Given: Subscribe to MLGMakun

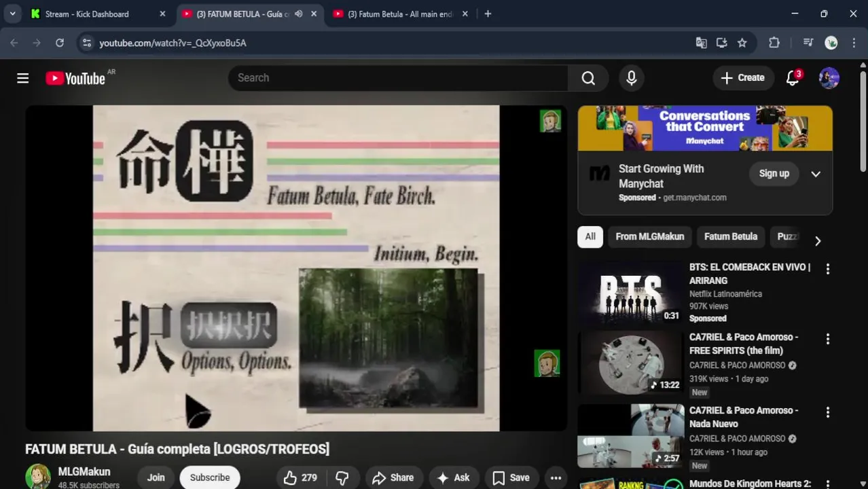Looking at the screenshot, I should [x=210, y=477].
